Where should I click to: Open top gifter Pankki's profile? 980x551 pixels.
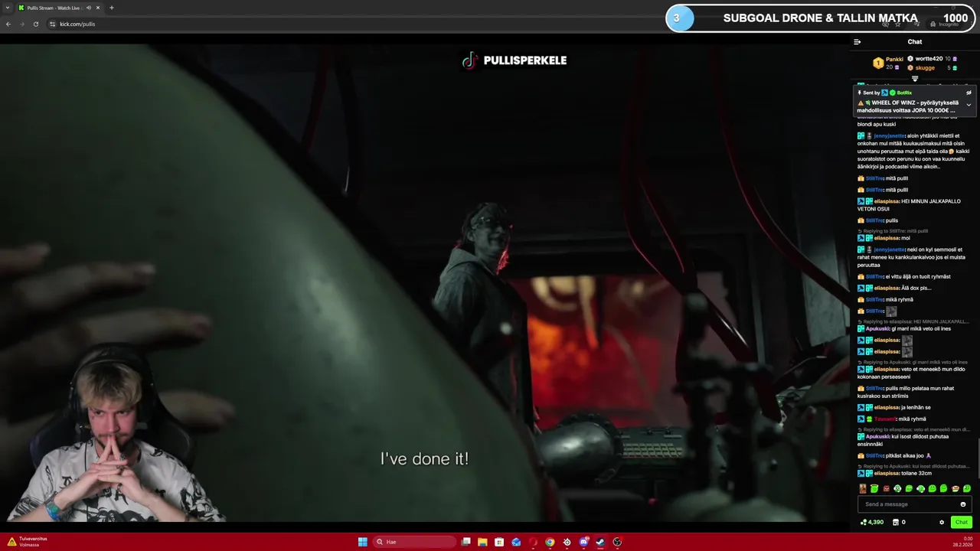point(894,59)
